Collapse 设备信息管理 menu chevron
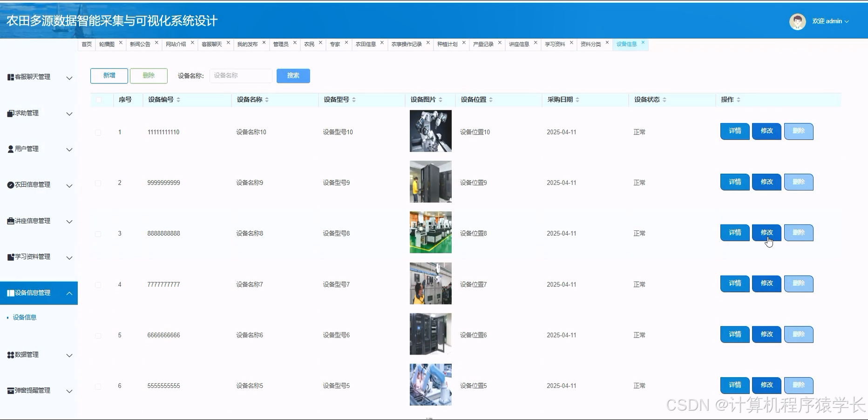 click(x=69, y=293)
